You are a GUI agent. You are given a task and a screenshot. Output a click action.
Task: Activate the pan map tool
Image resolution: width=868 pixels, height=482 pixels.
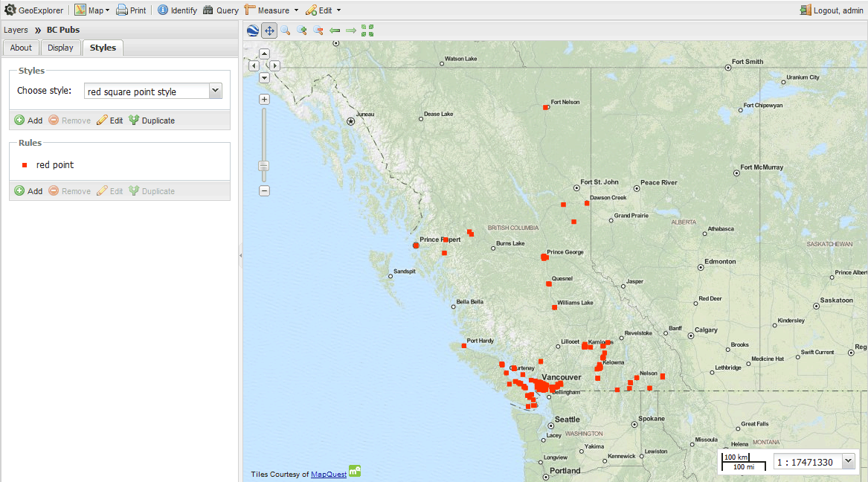[269, 30]
